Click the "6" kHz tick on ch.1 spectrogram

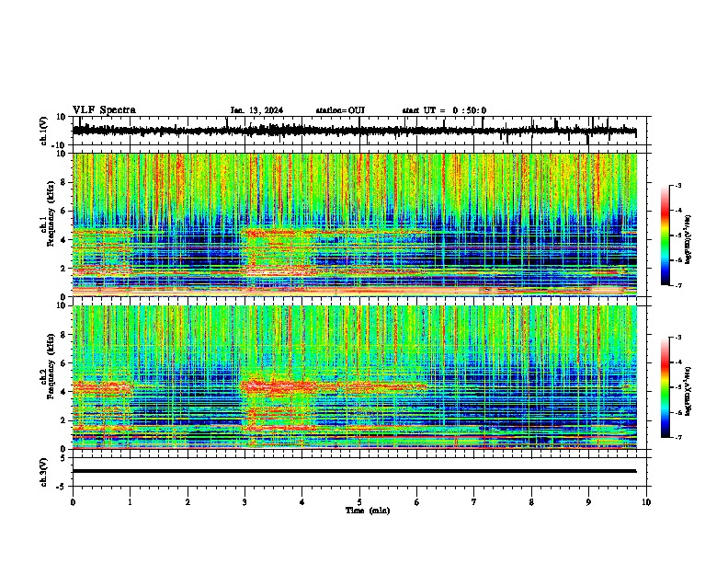click(x=64, y=212)
